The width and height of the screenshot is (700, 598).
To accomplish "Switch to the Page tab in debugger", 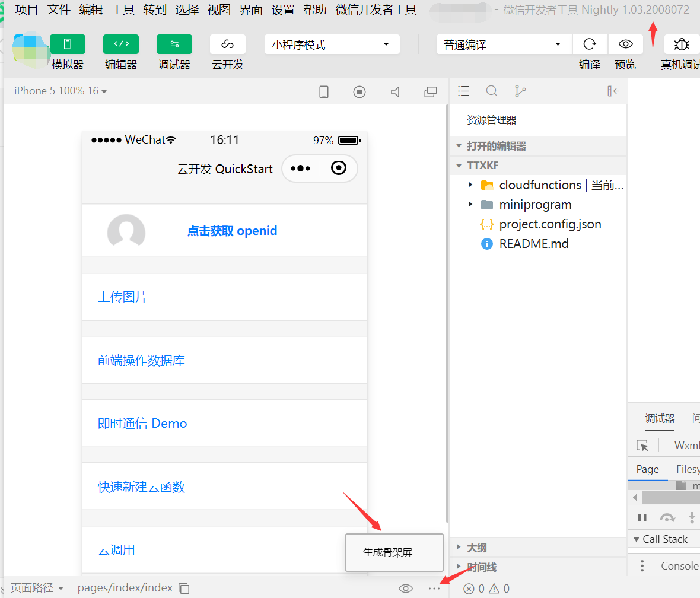I will [647, 469].
